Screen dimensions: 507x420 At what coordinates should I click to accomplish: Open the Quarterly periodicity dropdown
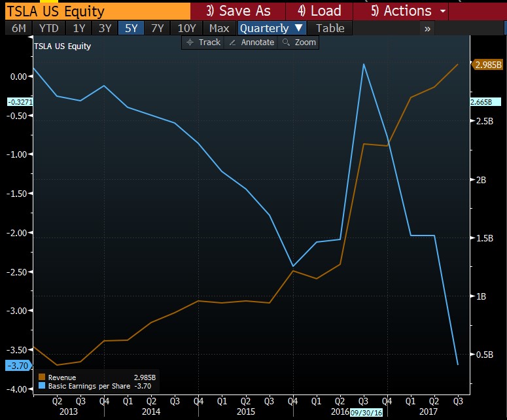(x=271, y=28)
